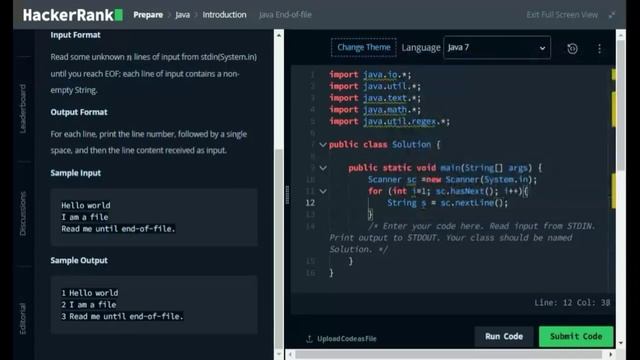Click the horizontal scrollbar left arrow
This screenshot has height=360, width=640.
pos(290,354)
